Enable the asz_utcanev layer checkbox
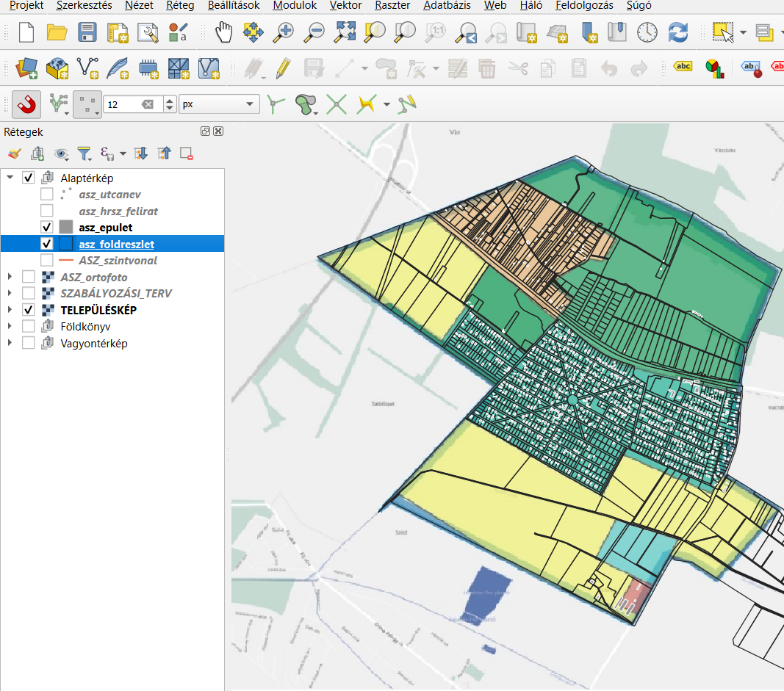The image size is (784, 691). tap(47, 195)
